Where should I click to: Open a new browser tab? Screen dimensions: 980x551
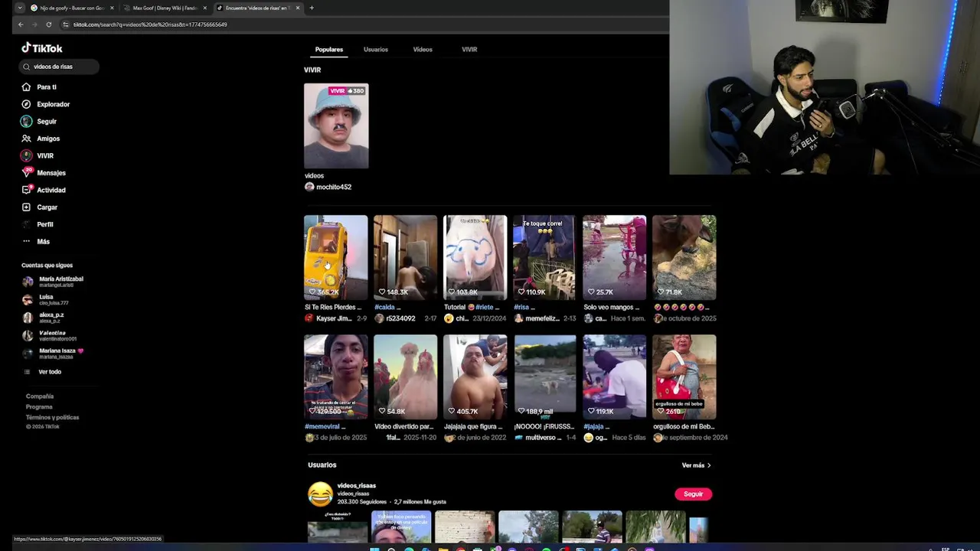[x=311, y=8]
